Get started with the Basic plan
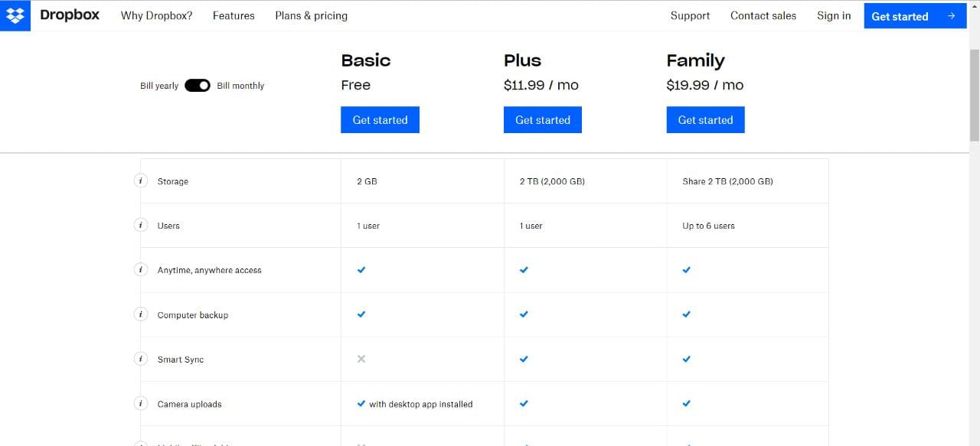 [x=380, y=120]
